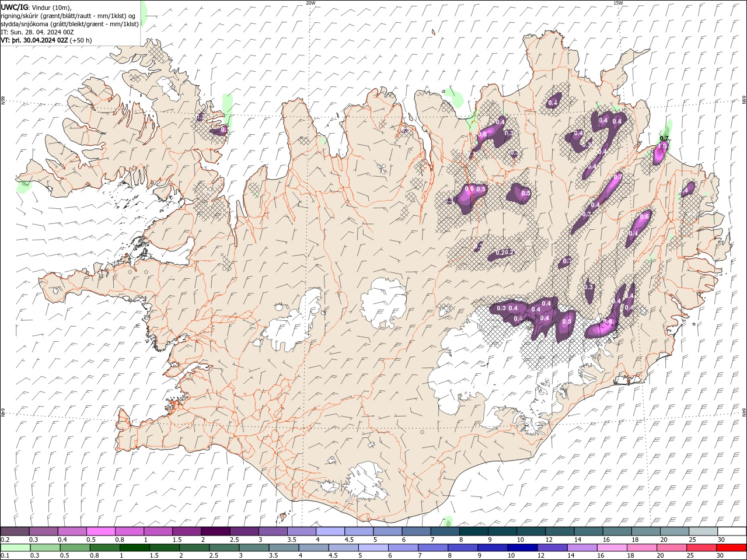Click the upper snow scale swatch between 4.5 and 5

click(x=359, y=531)
